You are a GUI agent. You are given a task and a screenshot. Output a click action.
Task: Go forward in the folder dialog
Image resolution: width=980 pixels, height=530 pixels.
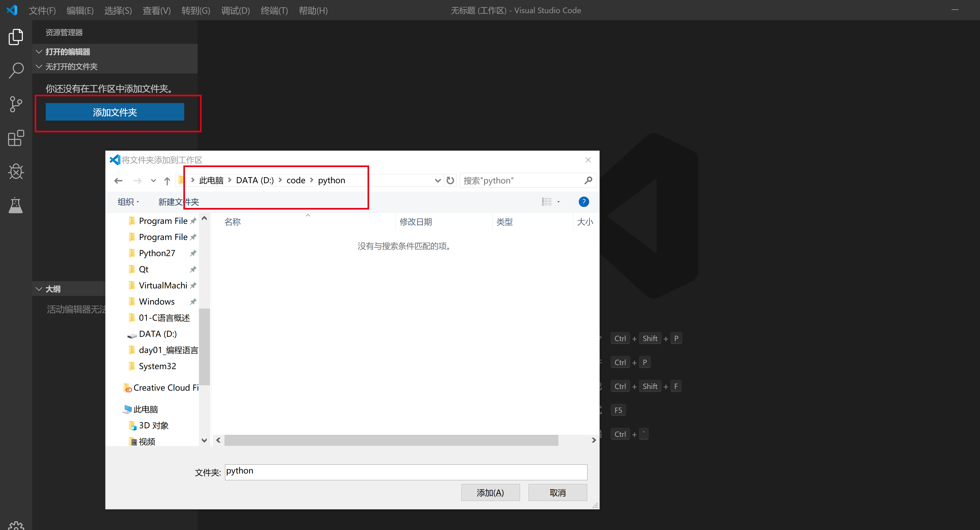(137, 181)
